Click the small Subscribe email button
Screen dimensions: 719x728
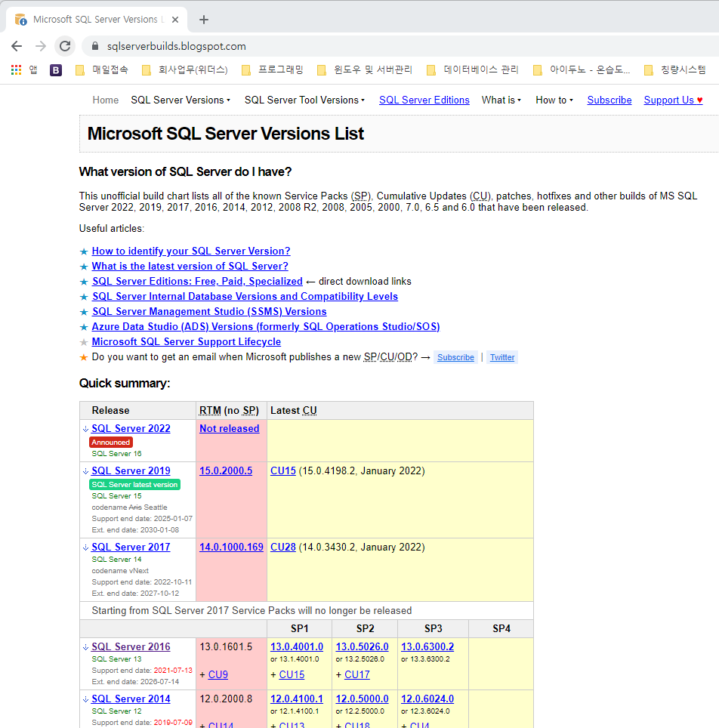[455, 357]
